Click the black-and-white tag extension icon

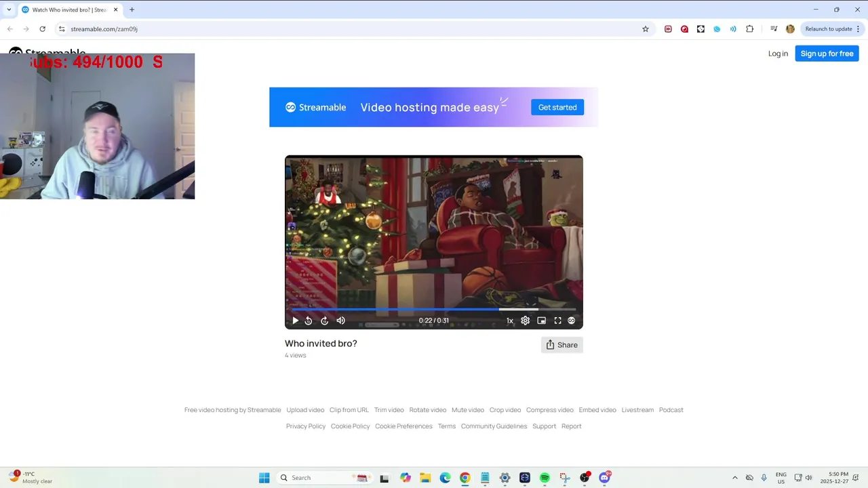pyautogui.click(x=701, y=29)
